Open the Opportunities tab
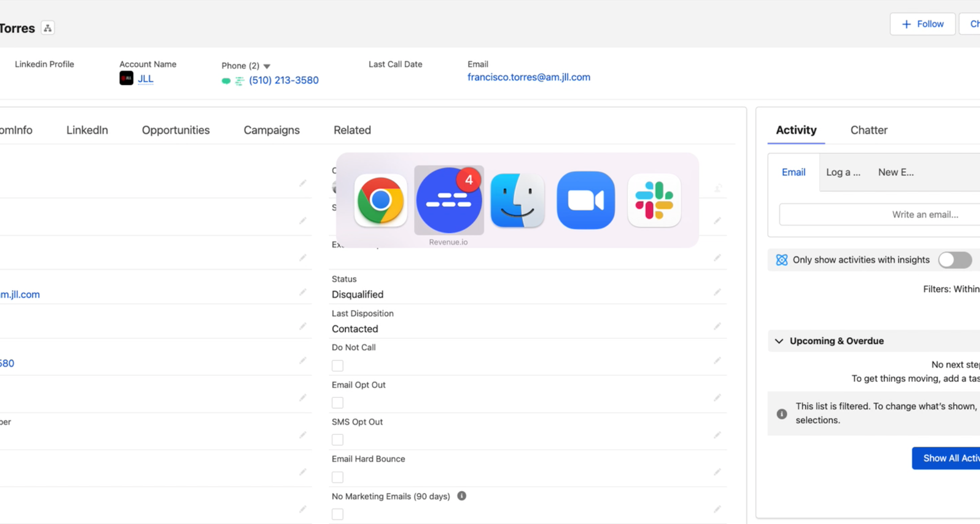Image resolution: width=980 pixels, height=524 pixels. [x=176, y=130]
